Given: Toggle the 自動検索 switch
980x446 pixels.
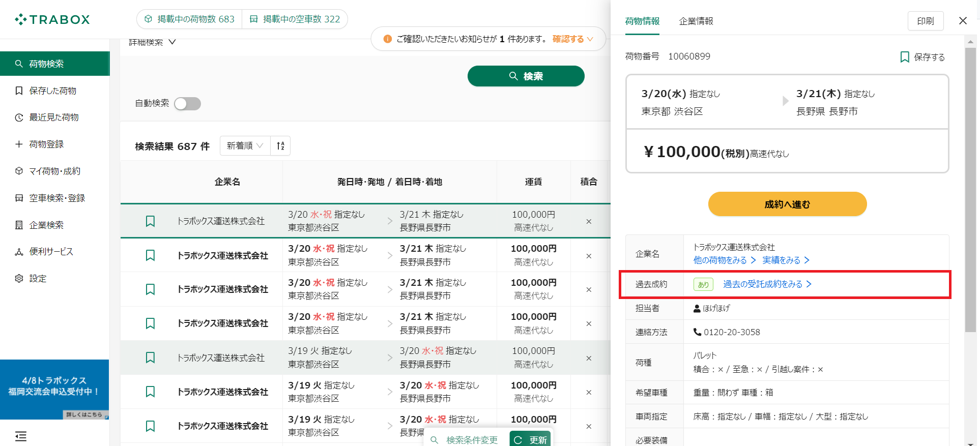Looking at the screenshot, I should 187,104.
